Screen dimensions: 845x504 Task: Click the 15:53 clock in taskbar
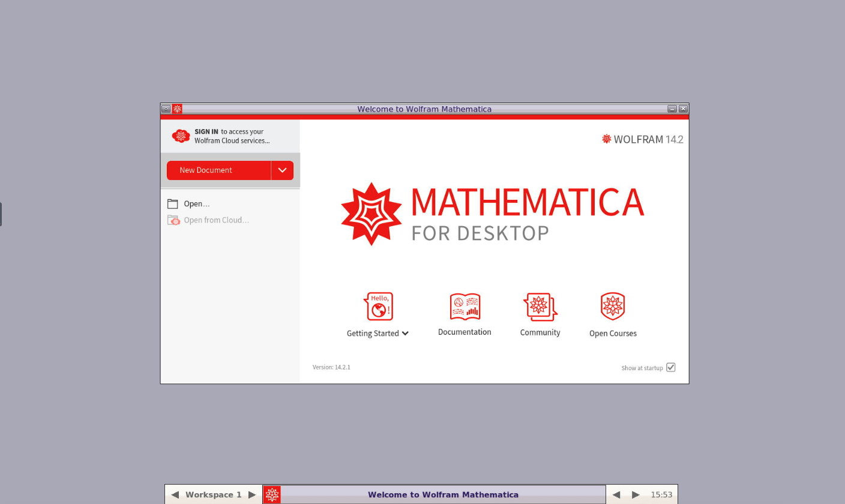[661, 495]
